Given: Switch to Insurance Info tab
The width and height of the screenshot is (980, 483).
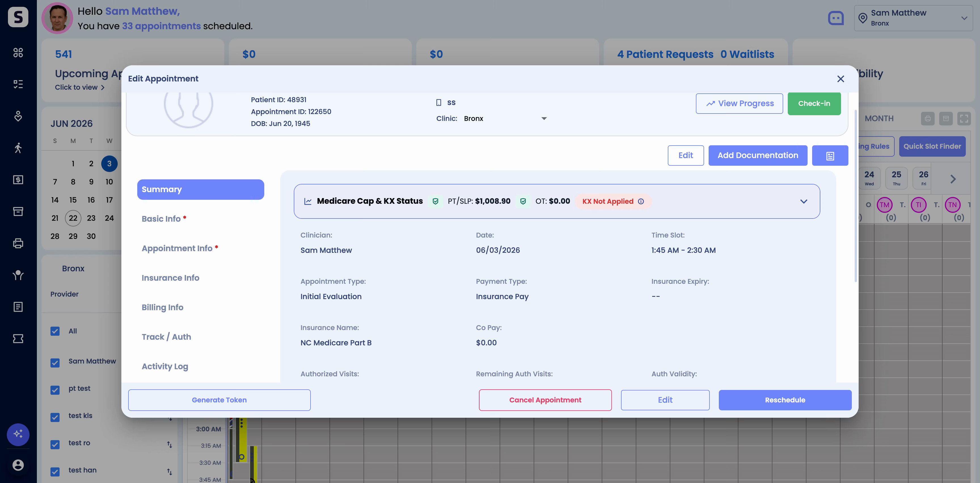Looking at the screenshot, I should [x=170, y=278].
